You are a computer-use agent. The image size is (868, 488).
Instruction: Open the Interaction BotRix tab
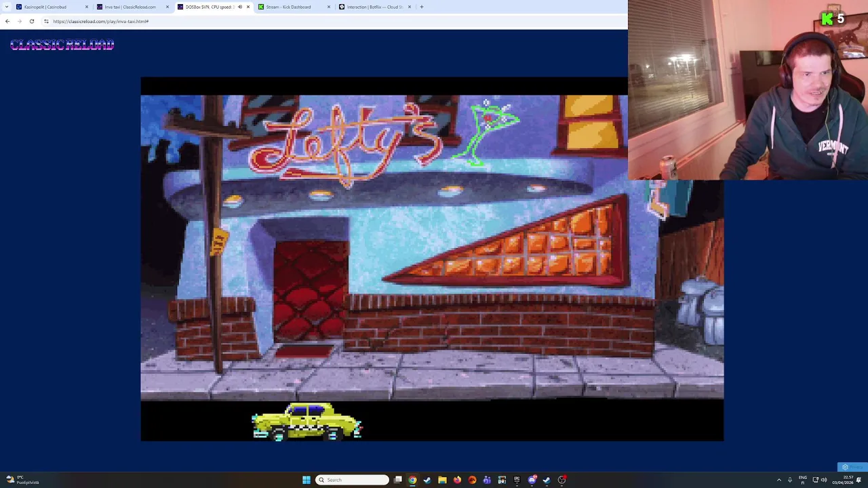pos(374,7)
